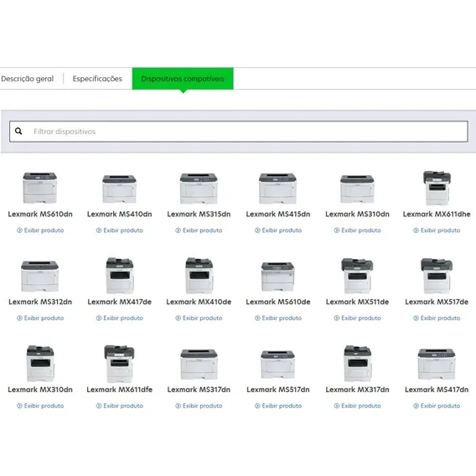The image size is (476, 476).
Task: Open the Lexmark MS310dn printer thumbnail
Action: pyautogui.click(x=357, y=189)
